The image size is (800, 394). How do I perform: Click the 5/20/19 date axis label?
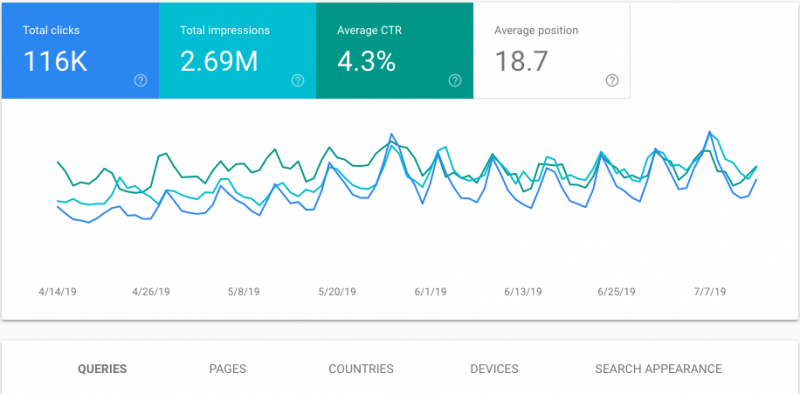coord(337,292)
